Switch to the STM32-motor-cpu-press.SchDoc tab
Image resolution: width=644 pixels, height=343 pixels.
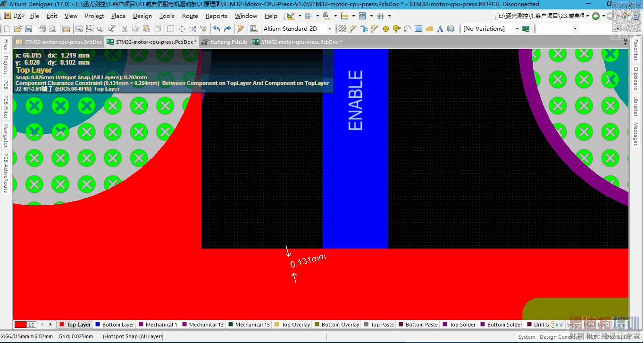(x=59, y=42)
